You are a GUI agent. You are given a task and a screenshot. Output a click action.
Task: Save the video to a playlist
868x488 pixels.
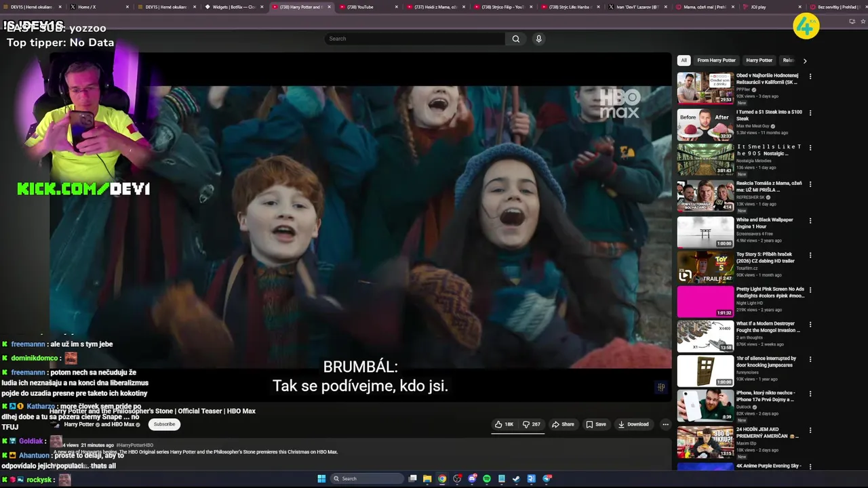tap(596, 424)
